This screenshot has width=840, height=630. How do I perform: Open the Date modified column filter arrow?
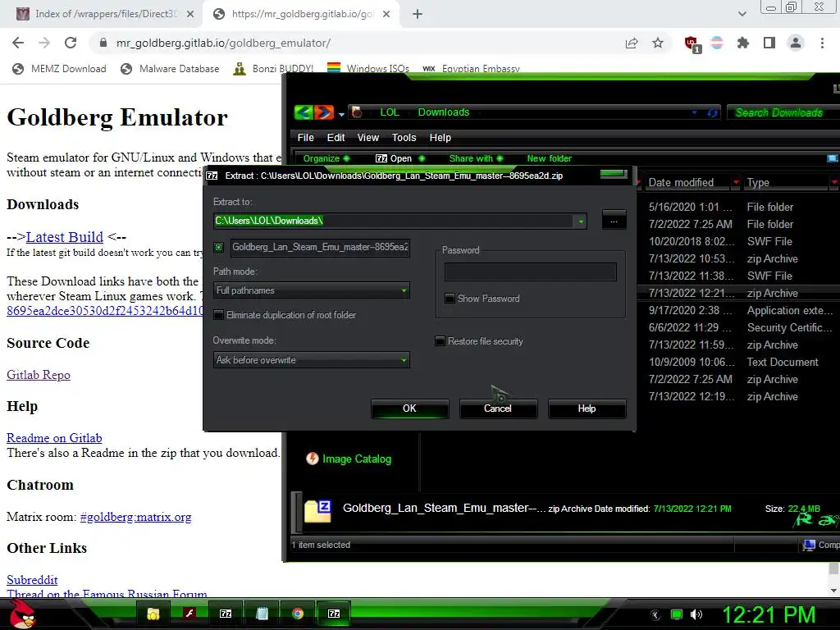click(x=736, y=183)
